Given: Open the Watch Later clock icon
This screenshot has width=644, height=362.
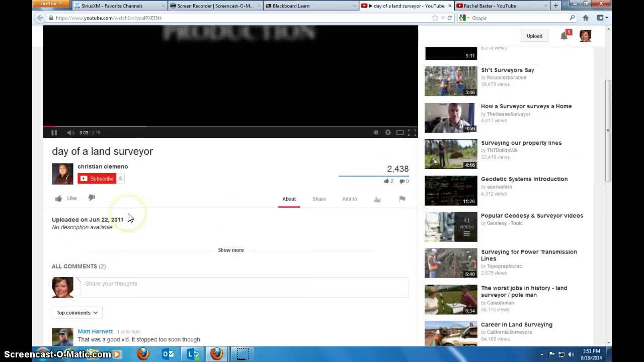Looking at the screenshot, I should pyautogui.click(x=376, y=133).
